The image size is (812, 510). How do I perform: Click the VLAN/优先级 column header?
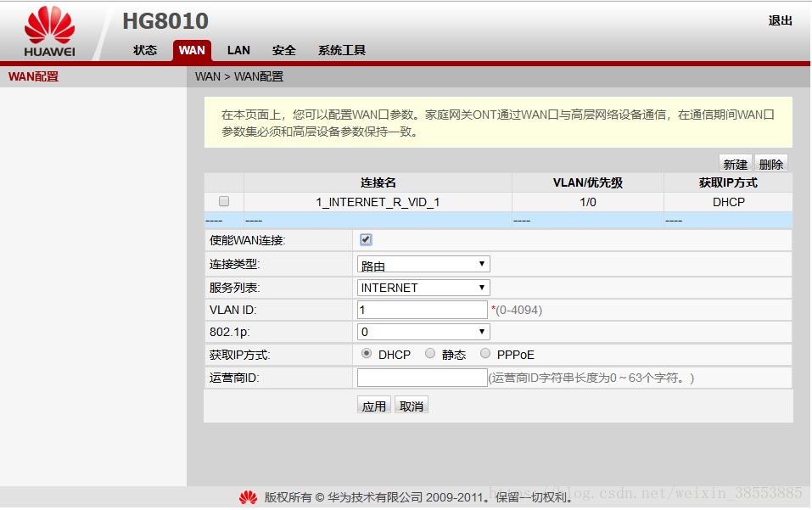[x=588, y=182]
